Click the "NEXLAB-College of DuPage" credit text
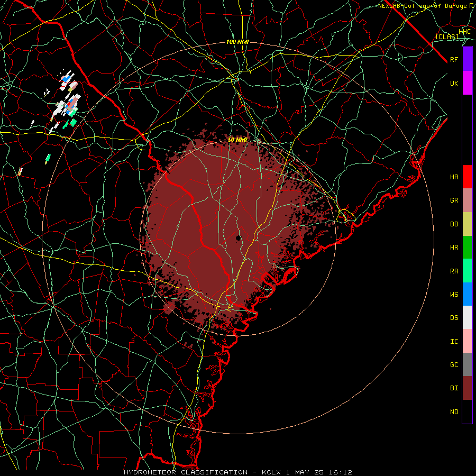476x476 pixels. (423, 6)
